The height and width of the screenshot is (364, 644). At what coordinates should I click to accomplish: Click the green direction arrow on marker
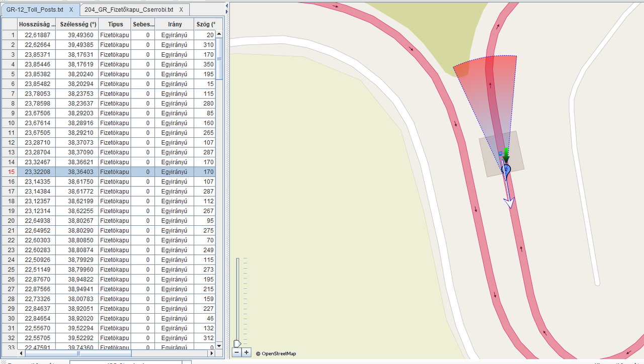click(506, 154)
